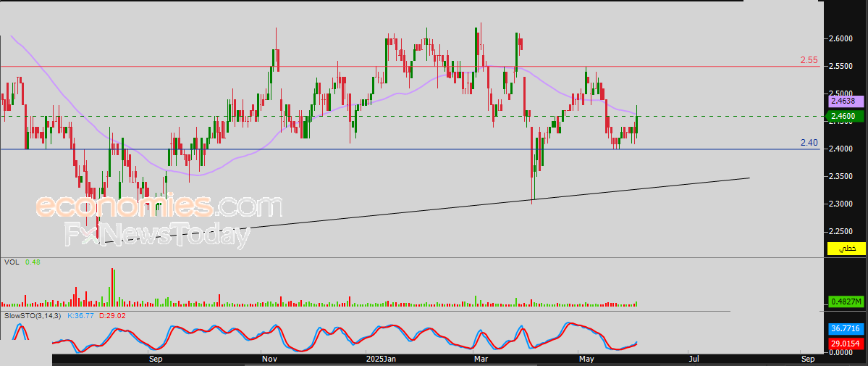Click the blue 2.40 support level label

(x=809, y=143)
